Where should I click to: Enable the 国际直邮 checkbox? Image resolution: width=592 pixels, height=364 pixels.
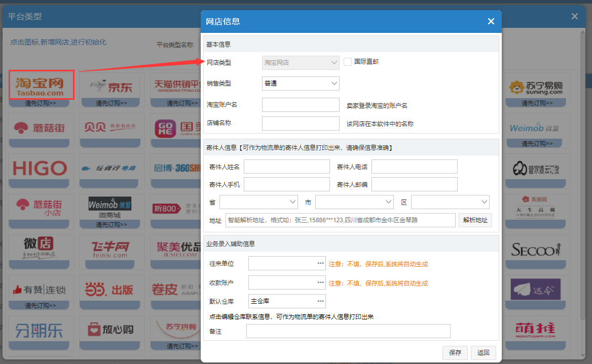[x=348, y=62]
